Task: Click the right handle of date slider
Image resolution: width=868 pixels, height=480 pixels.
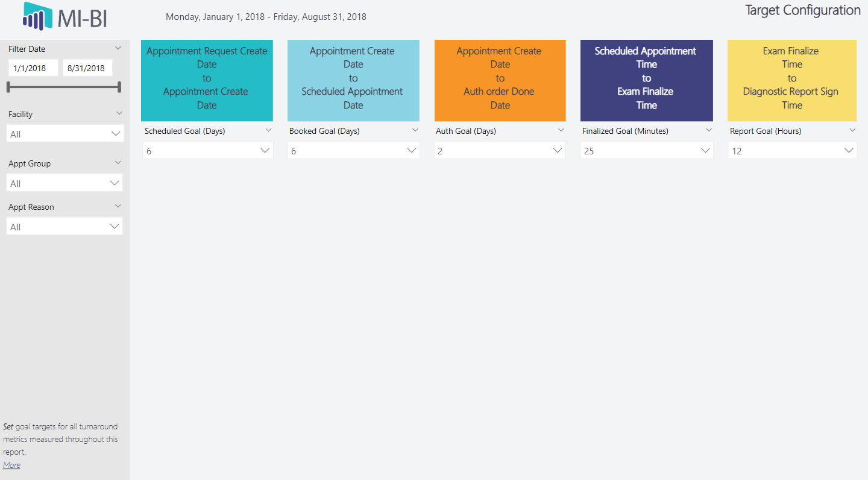Action: coord(119,87)
